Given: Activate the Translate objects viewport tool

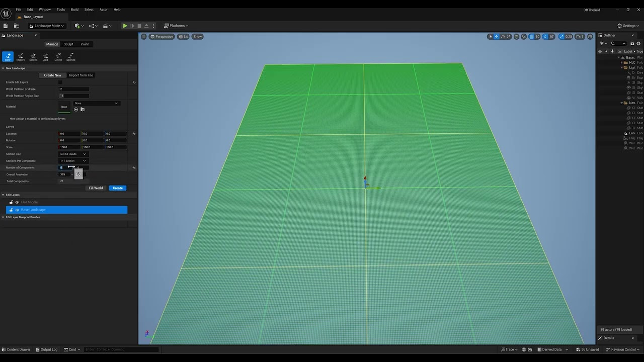Looking at the screenshot, I should pos(497,37).
